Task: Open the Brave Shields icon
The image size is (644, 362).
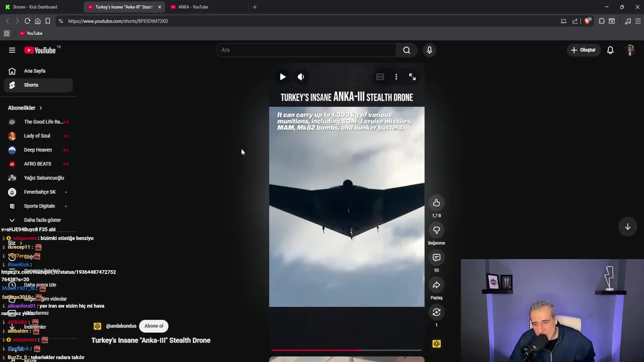Action: click(x=587, y=21)
